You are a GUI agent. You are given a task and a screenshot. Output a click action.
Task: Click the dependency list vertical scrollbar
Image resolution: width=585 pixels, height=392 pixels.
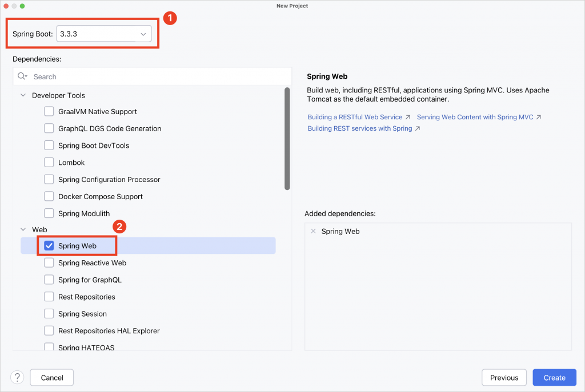(x=287, y=139)
